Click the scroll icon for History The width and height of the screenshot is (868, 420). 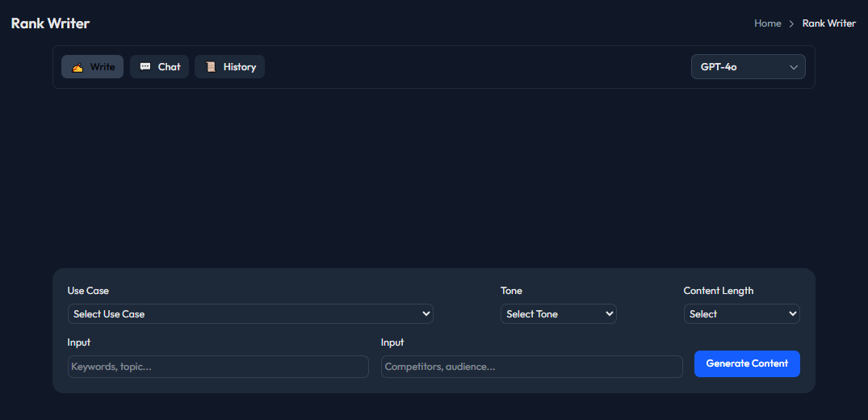tap(210, 67)
